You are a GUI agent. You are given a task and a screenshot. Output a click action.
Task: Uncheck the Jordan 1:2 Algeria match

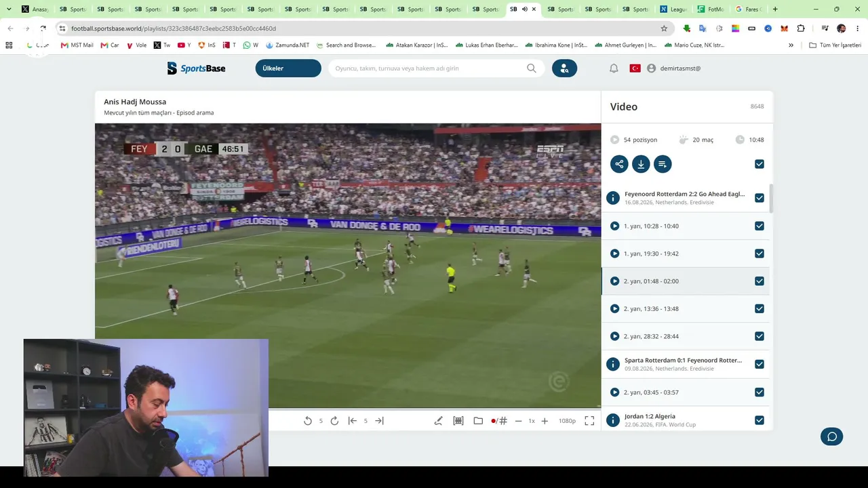tap(759, 420)
